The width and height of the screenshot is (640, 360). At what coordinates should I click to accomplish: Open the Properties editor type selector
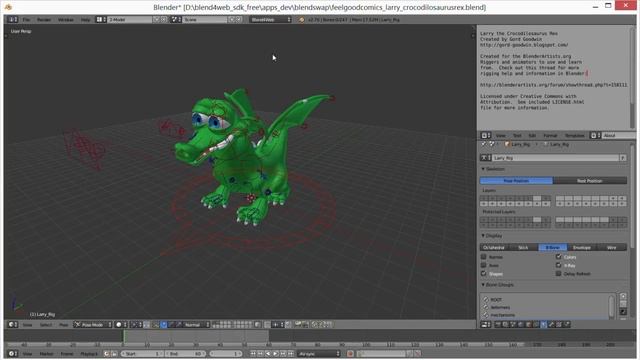(486, 324)
